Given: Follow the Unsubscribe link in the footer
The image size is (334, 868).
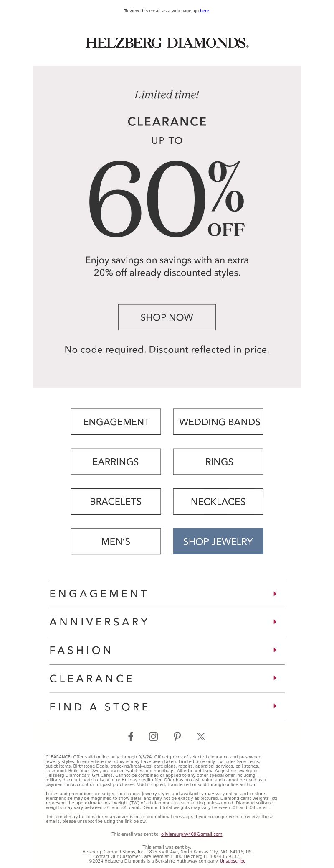Looking at the screenshot, I should [x=233, y=861].
